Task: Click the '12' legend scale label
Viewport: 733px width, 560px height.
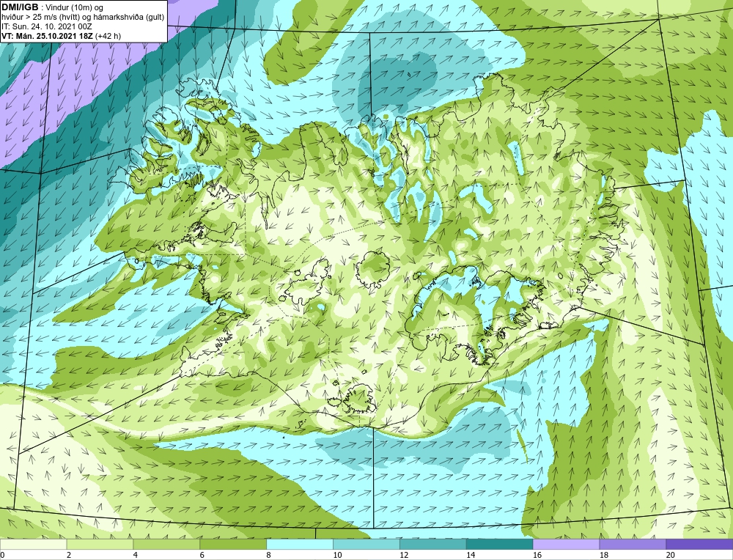Action: click(404, 555)
